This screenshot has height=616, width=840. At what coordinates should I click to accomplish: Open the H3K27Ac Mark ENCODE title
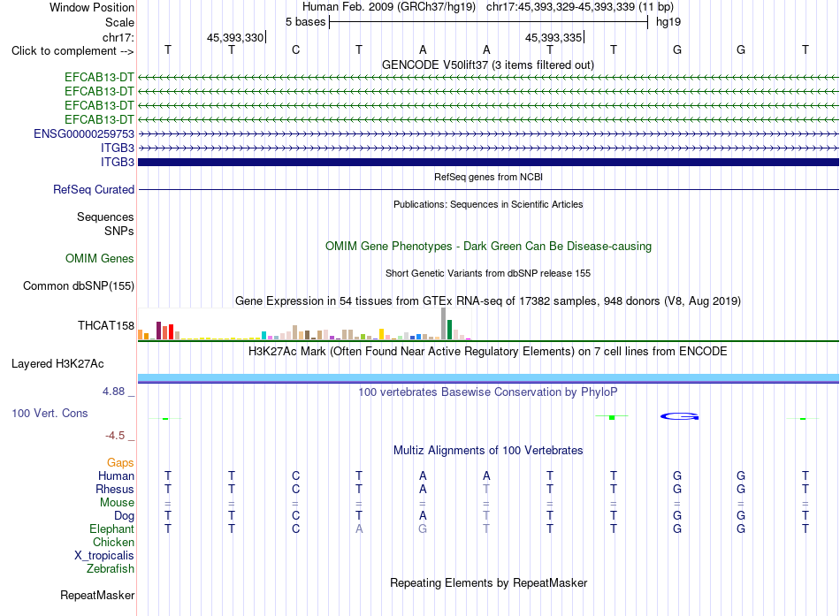click(x=488, y=352)
